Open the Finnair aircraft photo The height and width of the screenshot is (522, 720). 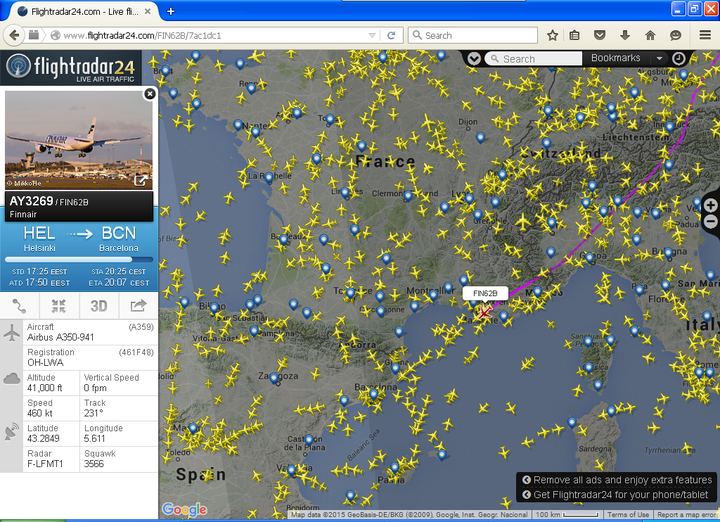(x=79, y=140)
